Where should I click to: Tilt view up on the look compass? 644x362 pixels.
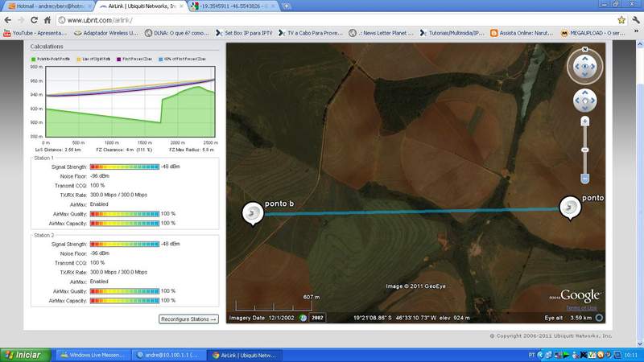click(x=585, y=59)
